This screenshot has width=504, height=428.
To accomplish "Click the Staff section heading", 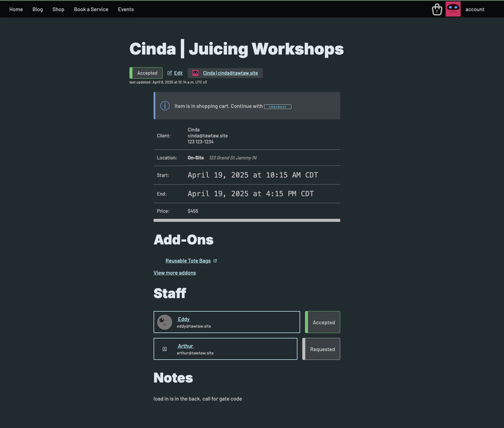I will pos(170,293).
